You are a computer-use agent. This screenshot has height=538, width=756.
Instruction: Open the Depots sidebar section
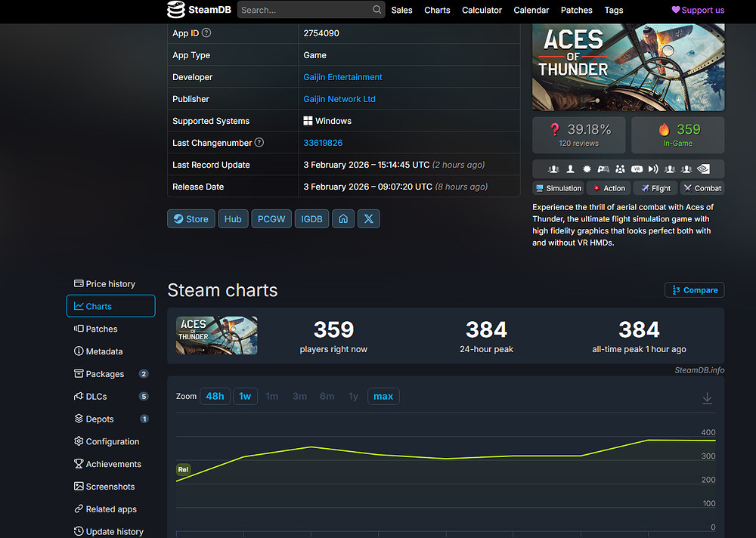tap(100, 419)
